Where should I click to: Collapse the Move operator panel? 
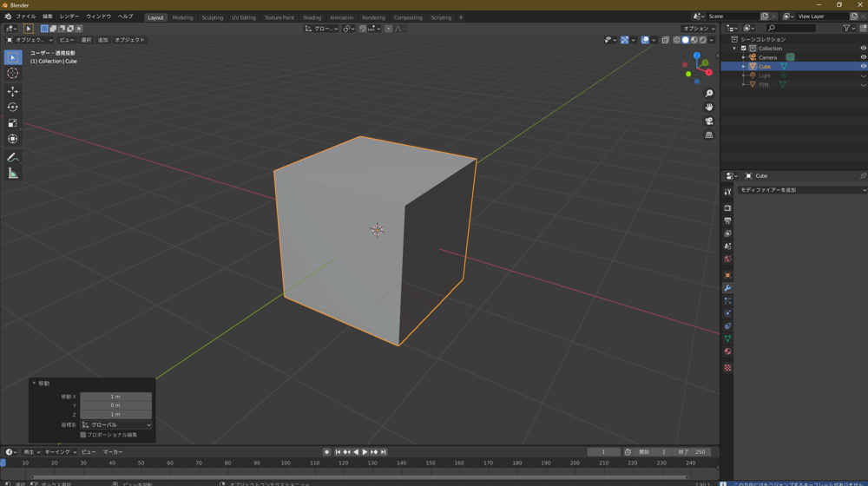[34, 383]
